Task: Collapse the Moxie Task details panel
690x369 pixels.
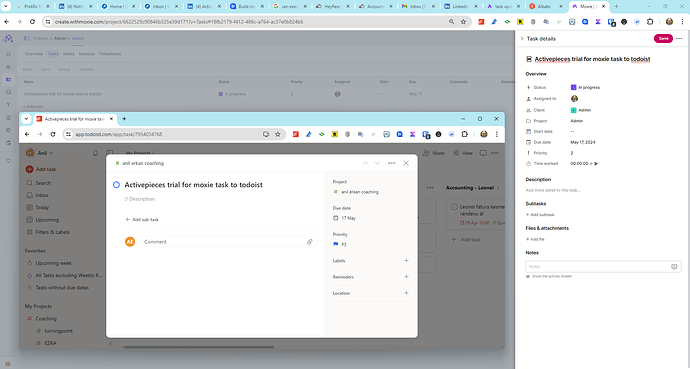Action: pyautogui.click(x=522, y=39)
